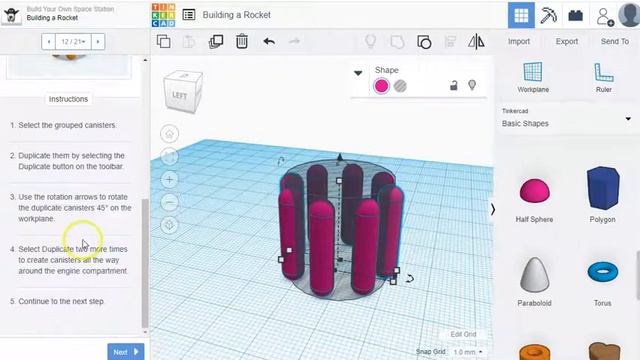Undo the last action
The height and width of the screenshot is (360, 640).
(x=269, y=41)
